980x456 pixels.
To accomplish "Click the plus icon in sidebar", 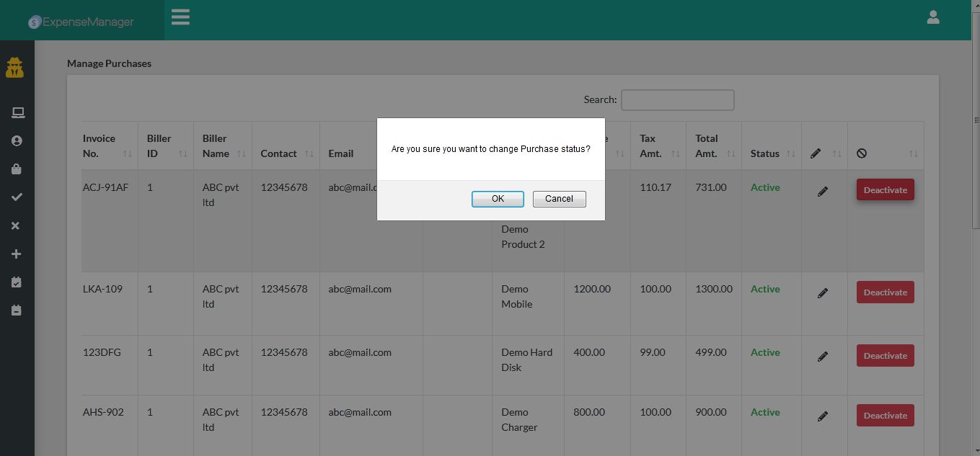I will click(x=17, y=254).
